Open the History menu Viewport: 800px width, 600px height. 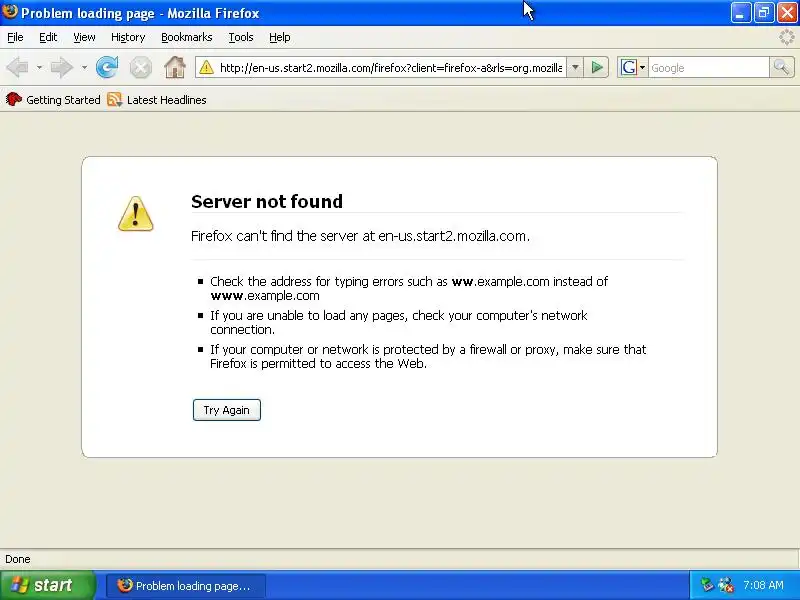pos(128,37)
